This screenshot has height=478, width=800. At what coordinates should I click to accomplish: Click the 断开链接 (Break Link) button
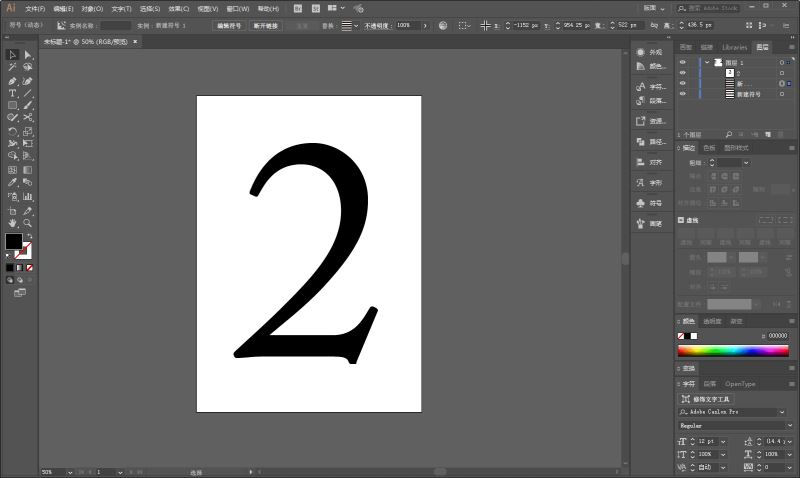pyautogui.click(x=266, y=26)
